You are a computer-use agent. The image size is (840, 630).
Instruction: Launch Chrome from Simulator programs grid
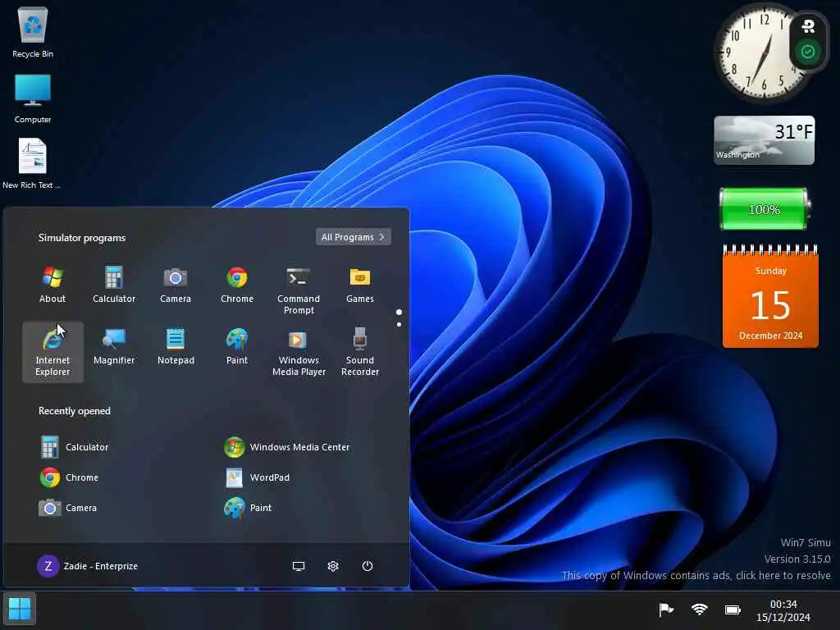coord(237,285)
